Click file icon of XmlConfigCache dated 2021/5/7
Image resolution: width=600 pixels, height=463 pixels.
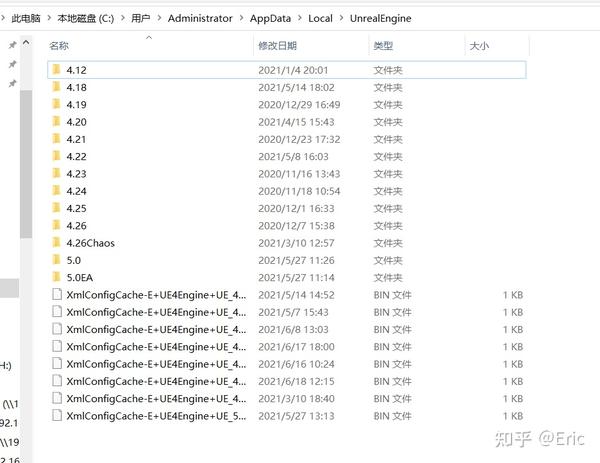pyautogui.click(x=57, y=311)
